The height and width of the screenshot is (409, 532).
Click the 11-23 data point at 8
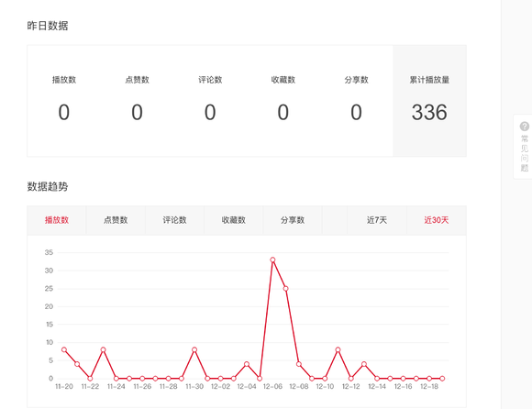tap(103, 349)
